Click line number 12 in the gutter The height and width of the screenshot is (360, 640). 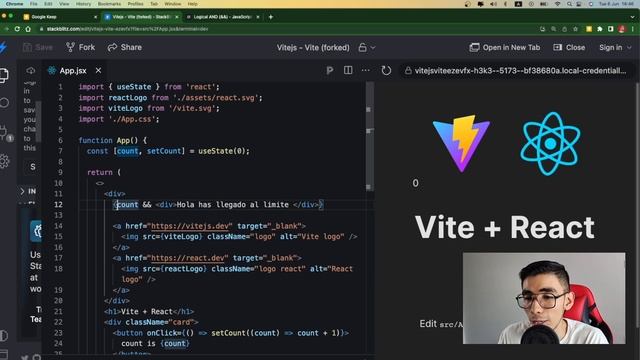pyautogui.click(x=58, y=204)
